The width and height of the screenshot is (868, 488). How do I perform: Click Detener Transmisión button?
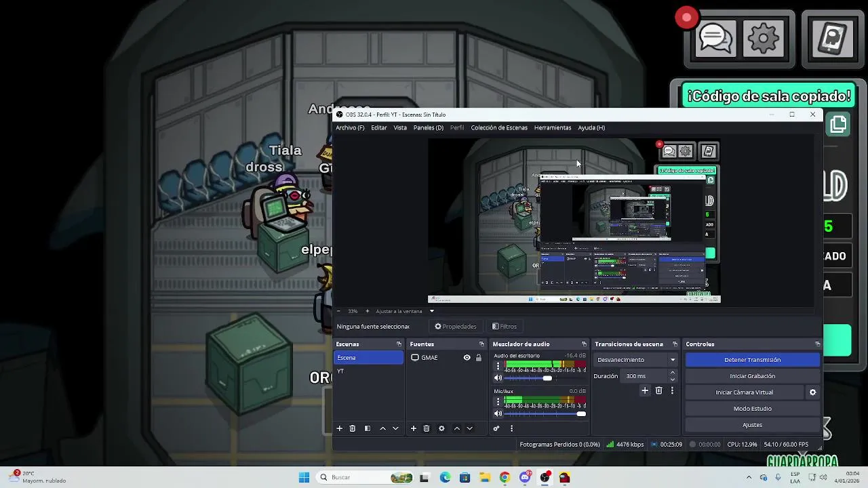(x=752, y=360)
